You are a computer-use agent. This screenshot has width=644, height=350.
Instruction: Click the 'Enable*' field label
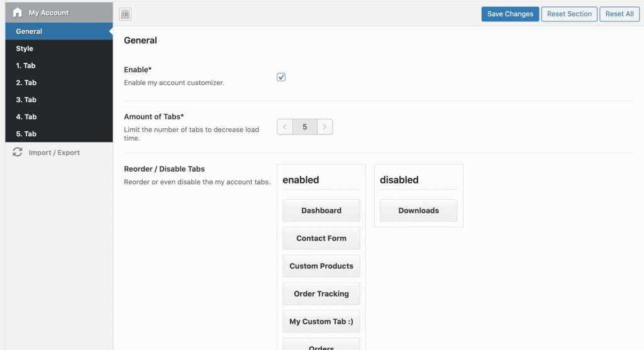tap(138, 70)
